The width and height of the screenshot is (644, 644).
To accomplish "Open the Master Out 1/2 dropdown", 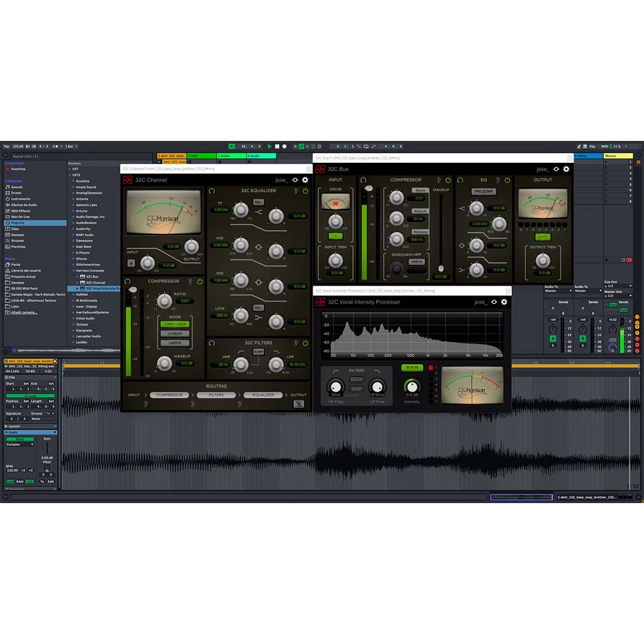I will 618,296.
